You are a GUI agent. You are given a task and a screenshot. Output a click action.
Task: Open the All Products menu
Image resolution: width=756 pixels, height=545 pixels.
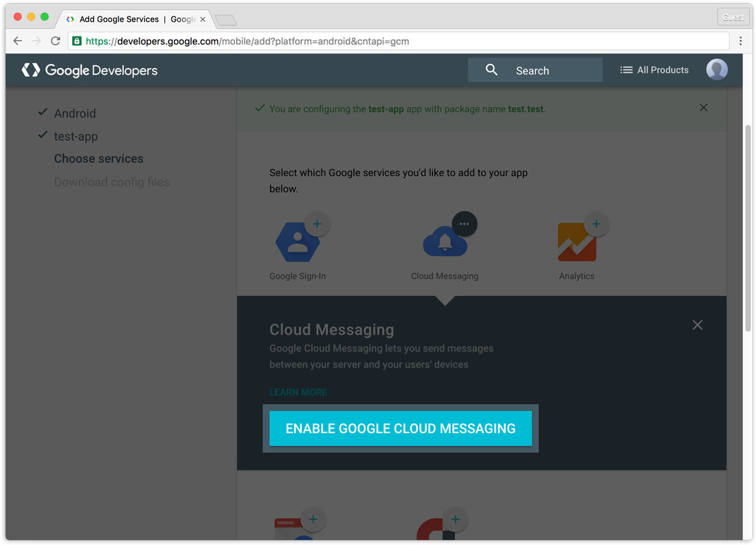pyautogui.click(x=654, y=70)
